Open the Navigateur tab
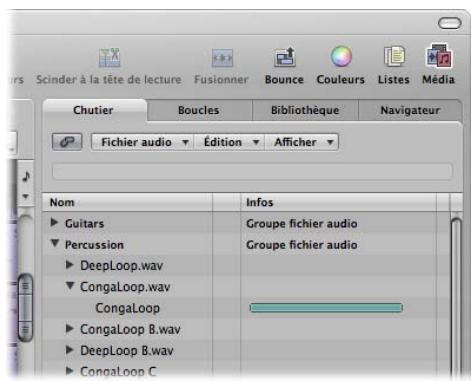 point(410,110)
